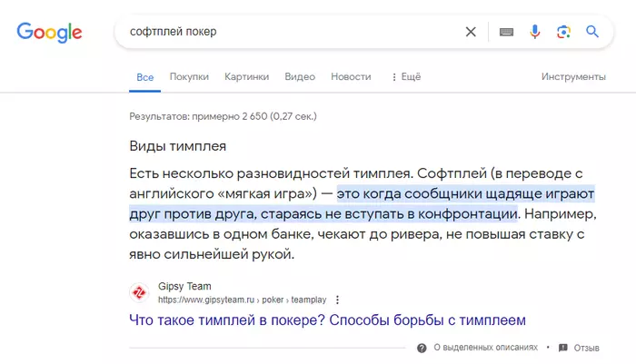Expand the "Ещё" more menu
The width and height of the screenshot is (636, 364).
pos(405,77)
